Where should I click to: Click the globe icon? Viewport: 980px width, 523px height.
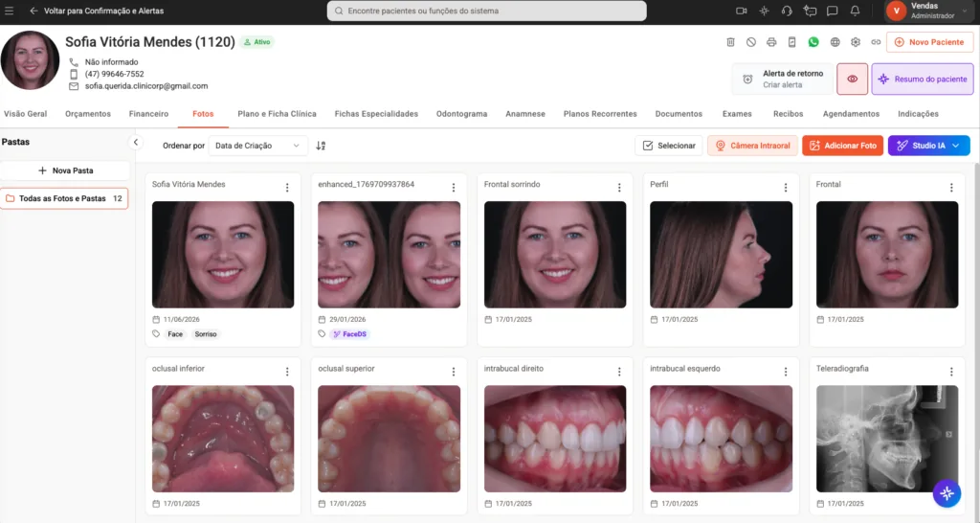835,42
